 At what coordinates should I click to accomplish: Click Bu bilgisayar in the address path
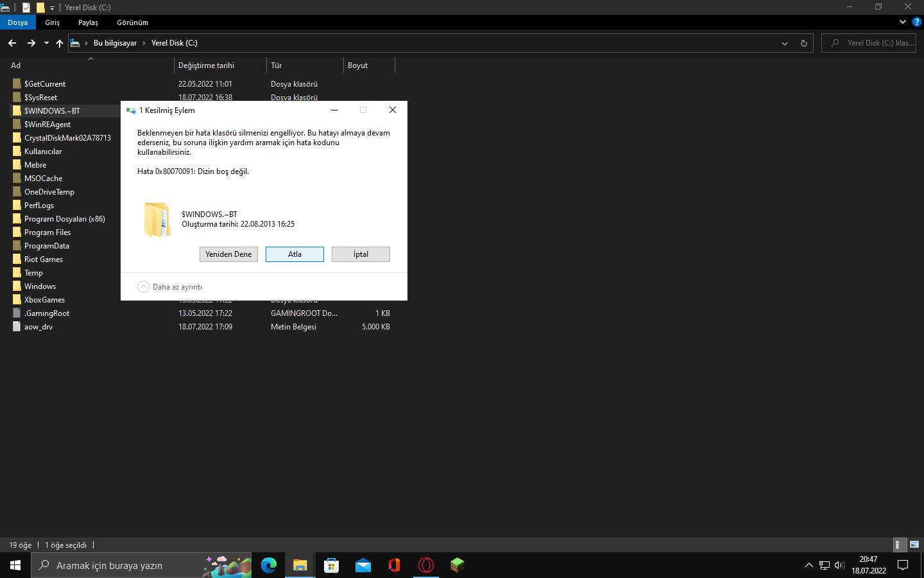(x=116, y=43)
